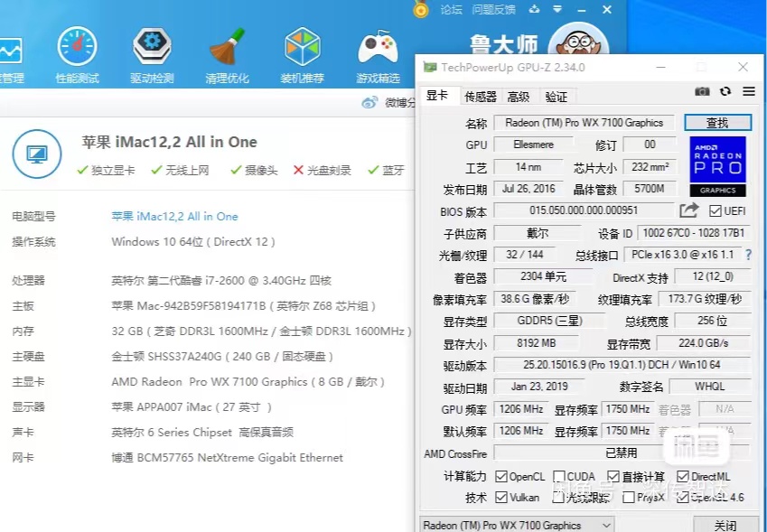
Task: Click the BIOS version field 015.050.000.000.000951
Action: pos(584,210)
